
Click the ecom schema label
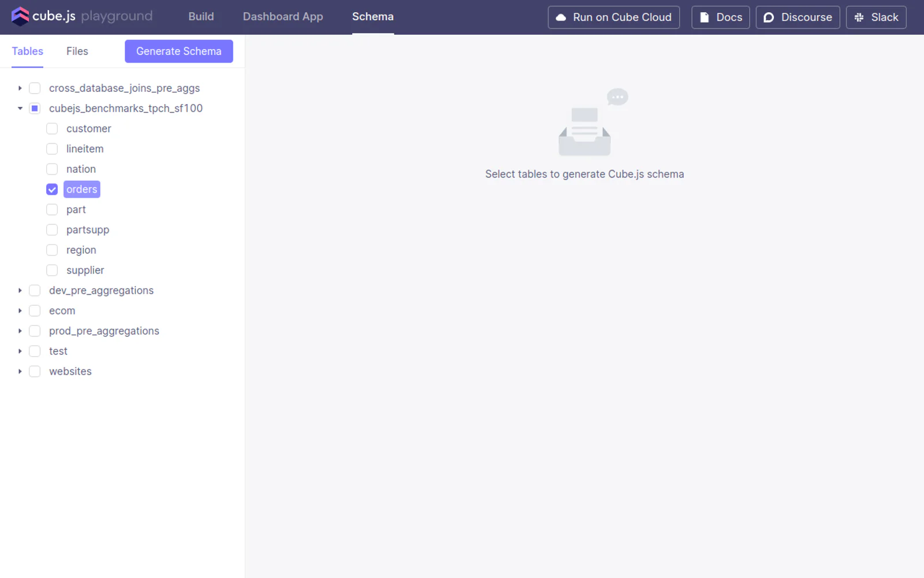coord(62,310)
